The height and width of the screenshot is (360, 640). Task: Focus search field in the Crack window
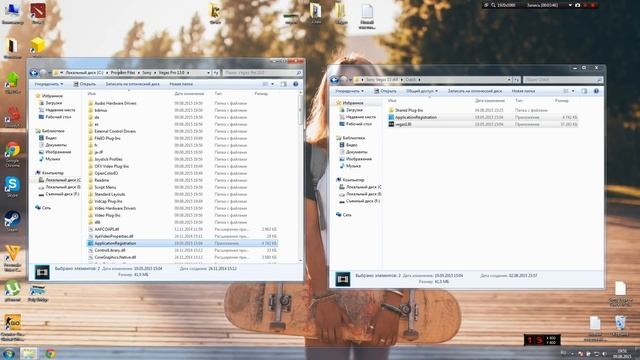pyautogui.click(x=563, y=80)
